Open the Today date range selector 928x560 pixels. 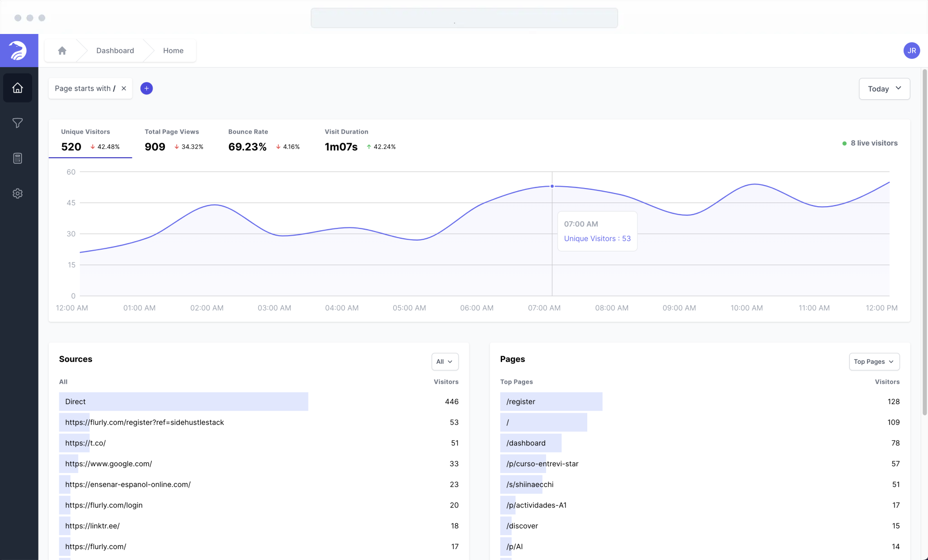click(x=884, y=89)
